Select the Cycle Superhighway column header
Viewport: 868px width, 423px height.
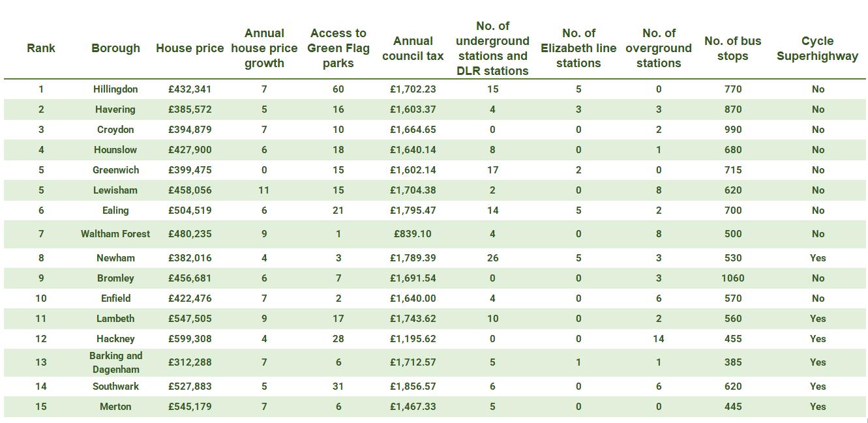pyautogui.click(x=817, y=48)
